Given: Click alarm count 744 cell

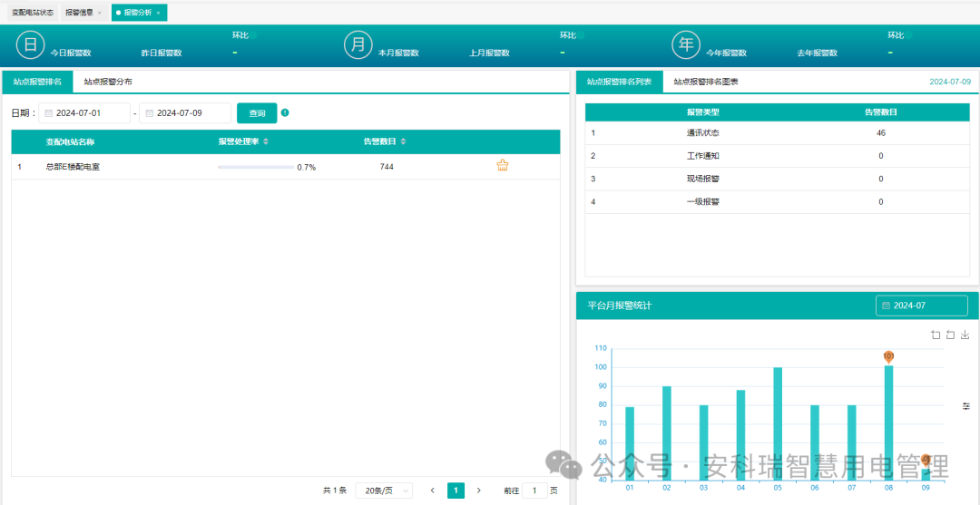Looking at the screenshot, I should tap(387, 167).
